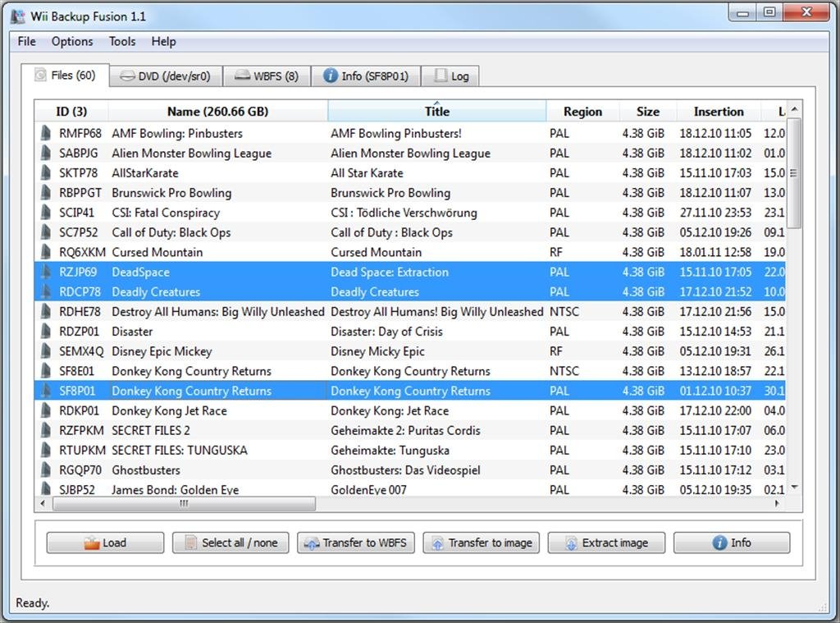Click Select all / none button

pyautogui.click(x=231, y=543)
